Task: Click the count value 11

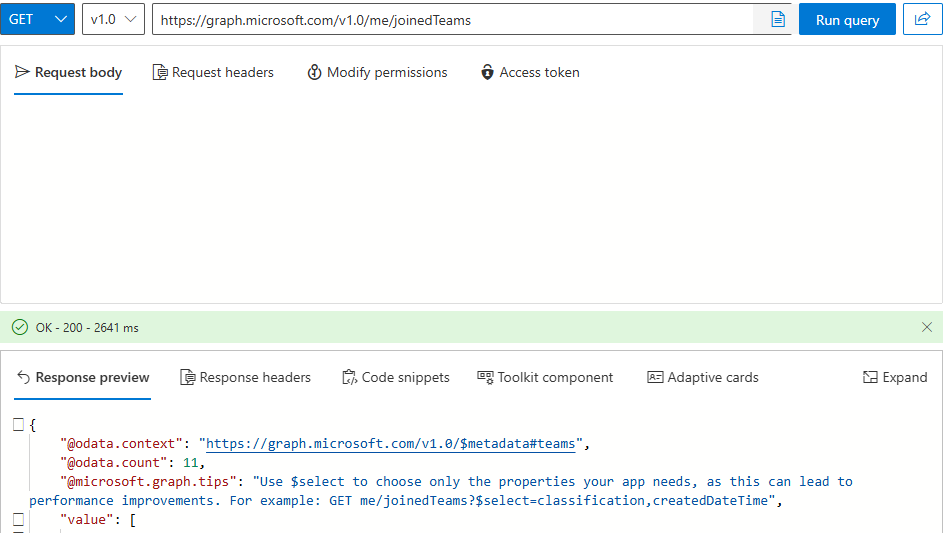Action: click(x=191, y=463)
